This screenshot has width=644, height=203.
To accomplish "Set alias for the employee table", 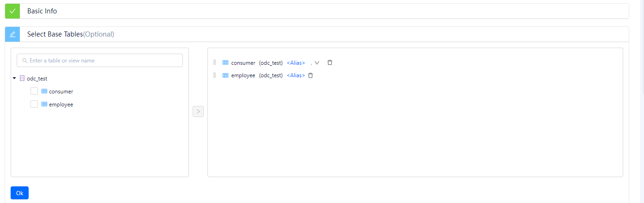I will pos(296,75).
